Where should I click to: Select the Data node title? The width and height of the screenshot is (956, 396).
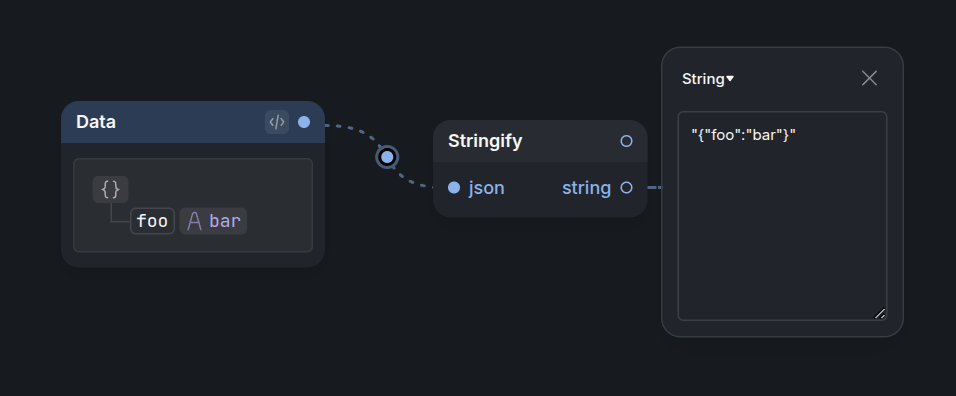(x=96, y=122)
